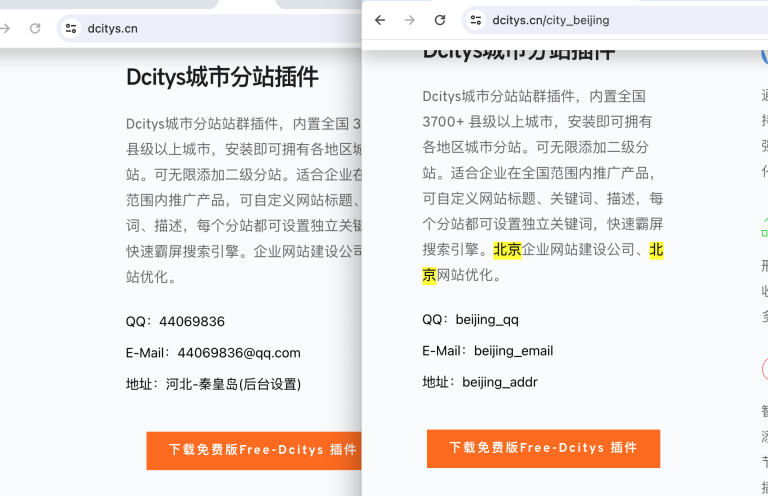The width and height of the screenshot is (768, 496).
Task: Click forward arrow in city_beijing window
Action: point(409,20)
